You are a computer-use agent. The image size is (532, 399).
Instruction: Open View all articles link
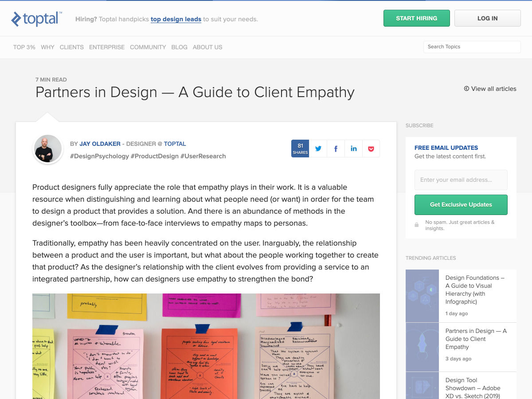coord(490,89)
